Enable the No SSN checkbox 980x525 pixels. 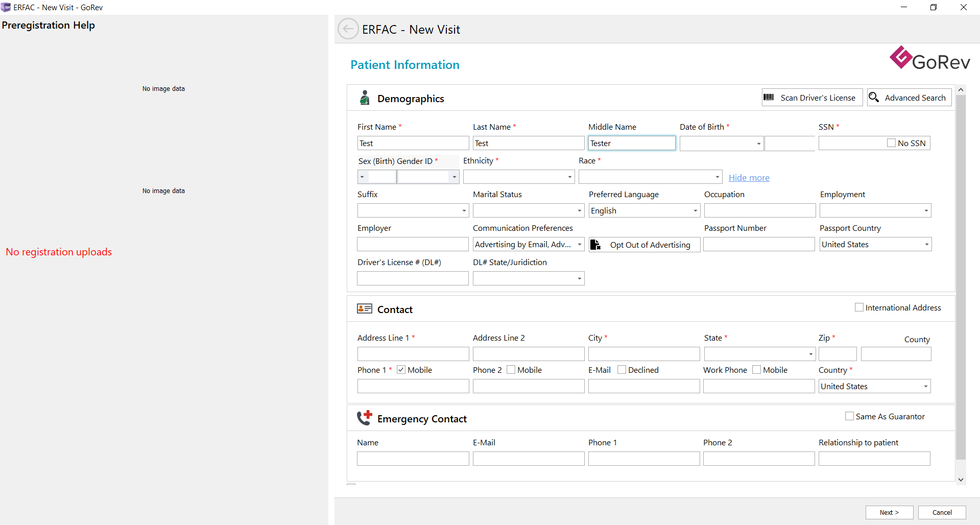[892, 143]
